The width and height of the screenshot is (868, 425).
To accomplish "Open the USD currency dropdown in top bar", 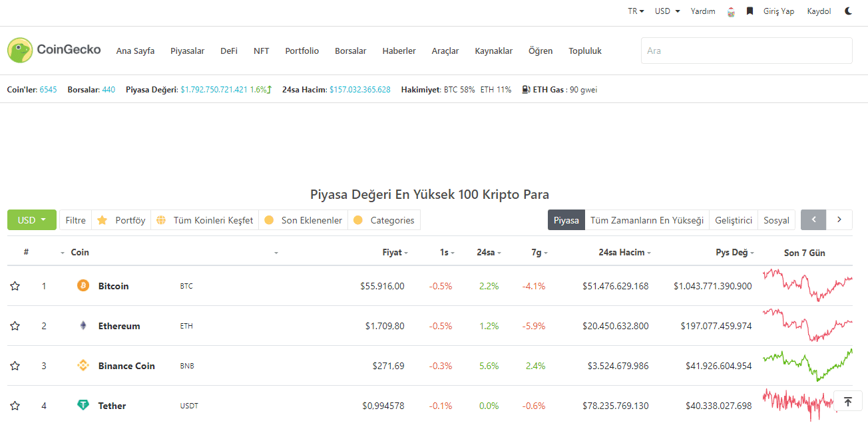I will pyautogui.click(x=668, y=11).
